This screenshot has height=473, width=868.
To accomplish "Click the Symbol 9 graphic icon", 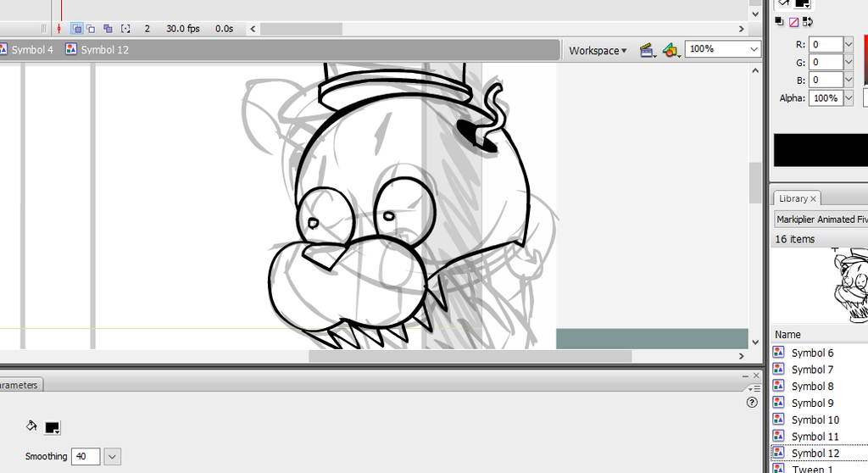I will pos(778,402).
